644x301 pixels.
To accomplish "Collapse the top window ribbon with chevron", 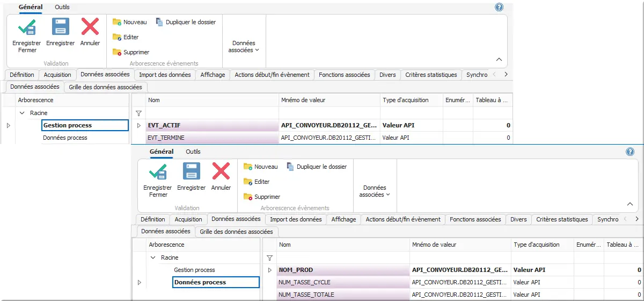I will (499, 60).
